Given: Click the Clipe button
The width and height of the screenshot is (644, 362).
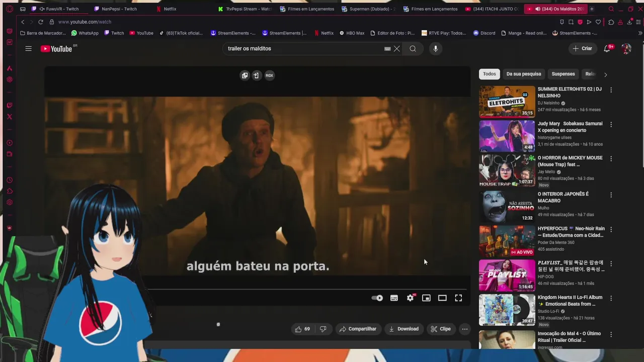Looking at the screenshot, I should pos(441,329).
